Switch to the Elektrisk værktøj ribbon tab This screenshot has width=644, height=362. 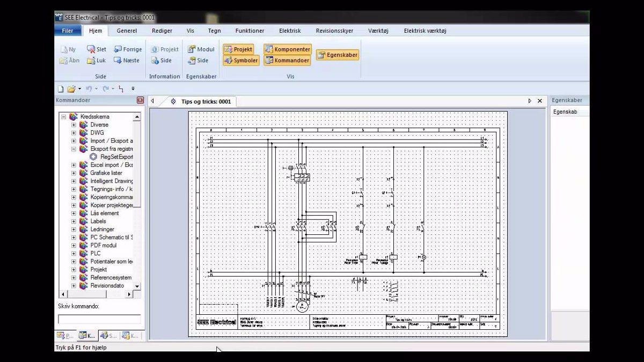click(x=425, y=31)
